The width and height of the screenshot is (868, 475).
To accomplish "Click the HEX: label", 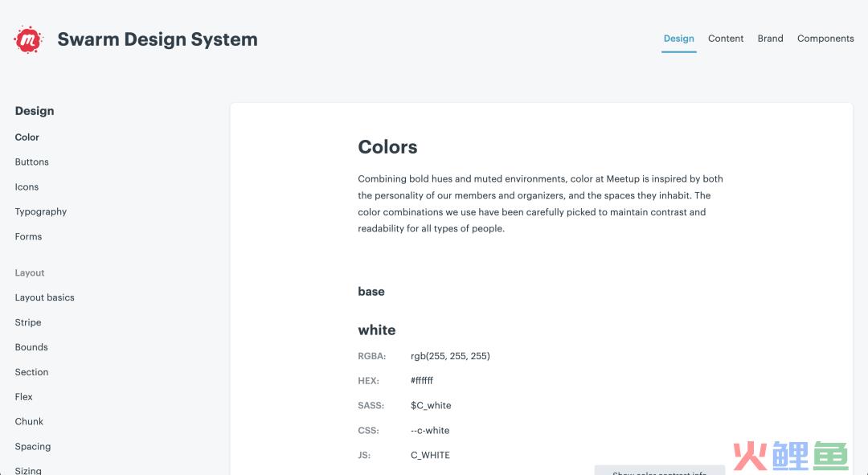I will click(369, 380).
